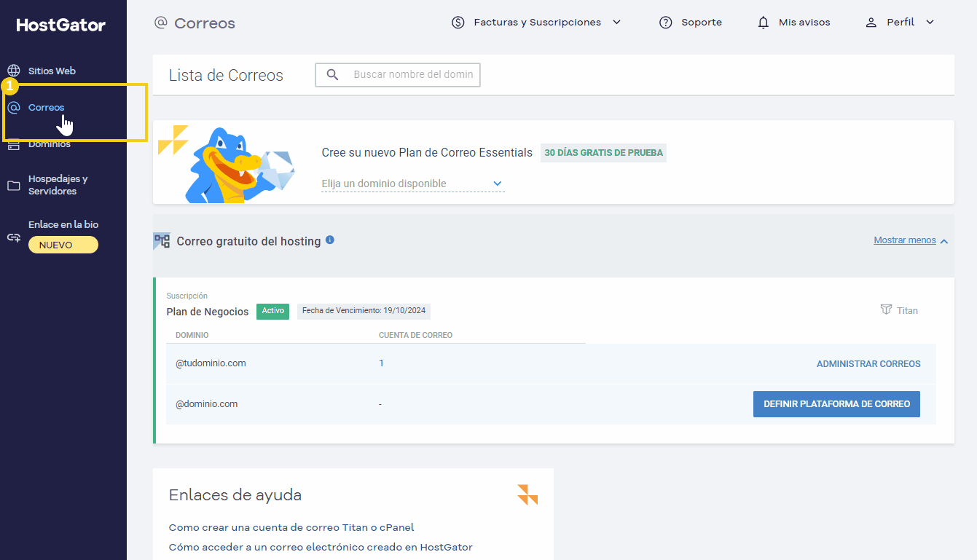Click the Lista de Correos heading
This screenshot has width=977, height=560.
[226, 75]
